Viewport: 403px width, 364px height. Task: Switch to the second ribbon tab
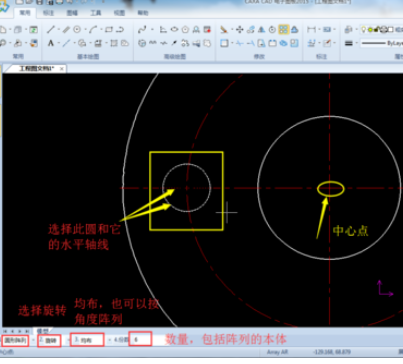(x=49, y=13)
